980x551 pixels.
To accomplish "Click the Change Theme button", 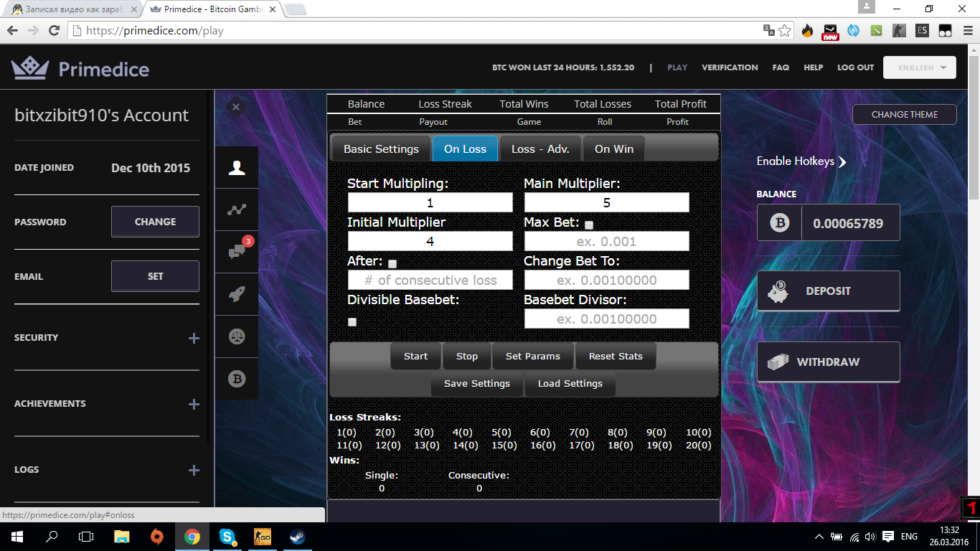I will pos(905,115).
